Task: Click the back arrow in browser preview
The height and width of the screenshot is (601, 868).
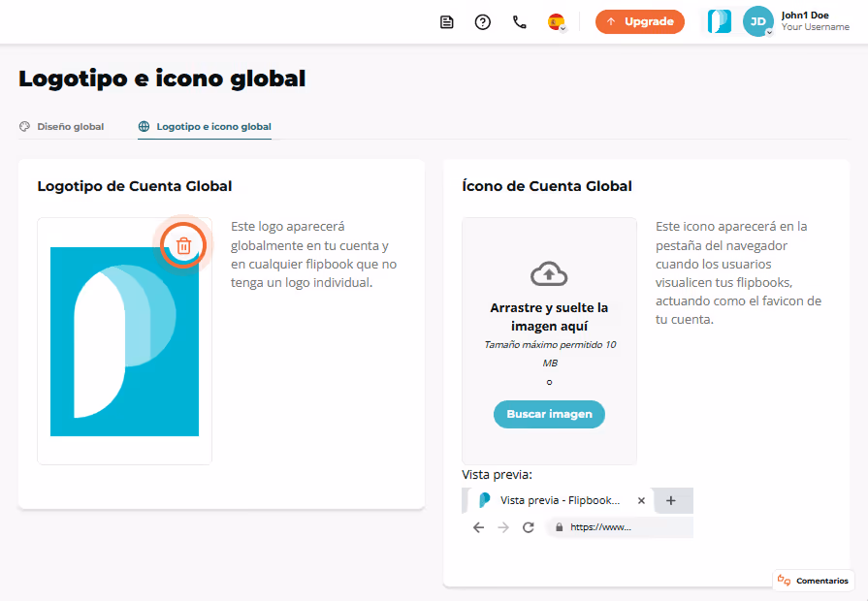Action: pyautogui.click(x=478, y=527)
